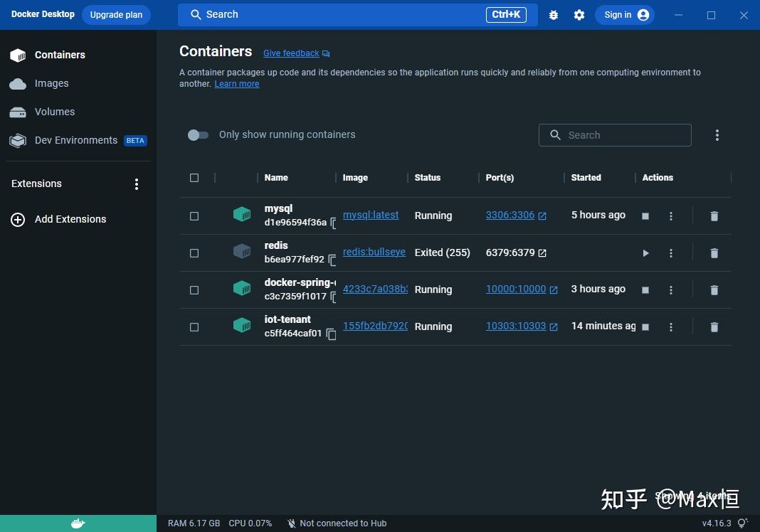Start the exited redis container
The width and height of the screenshot is (760, 532).
[x=645, y=252]
